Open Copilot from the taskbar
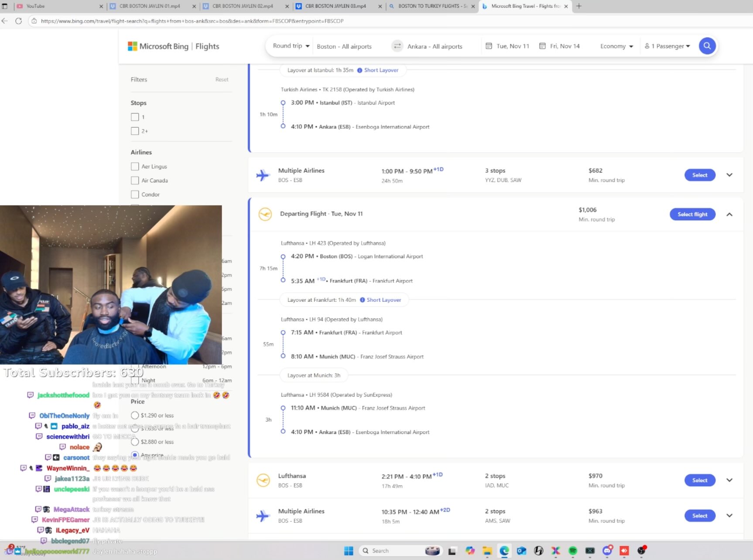The width and height of the screenshot is (753, 560). [x=470, y=551]
